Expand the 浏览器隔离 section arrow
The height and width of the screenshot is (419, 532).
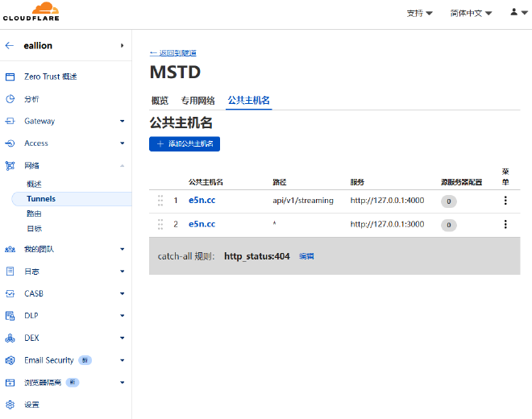pyautogui.click(x=123, y=383)
